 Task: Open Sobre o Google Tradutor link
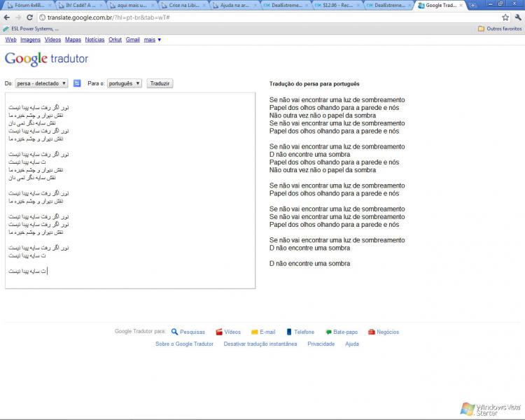[x=184, y=344]
